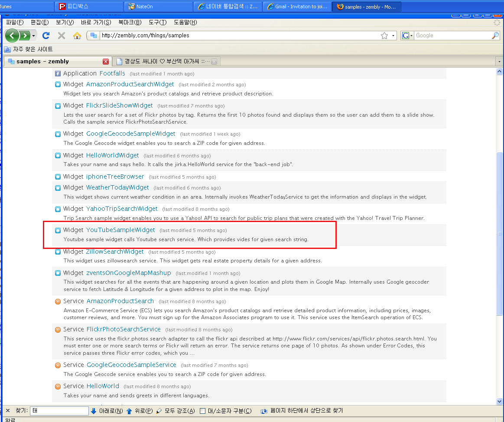Open iphoneTreeBrowser link
504x422 pixels.
115,177
